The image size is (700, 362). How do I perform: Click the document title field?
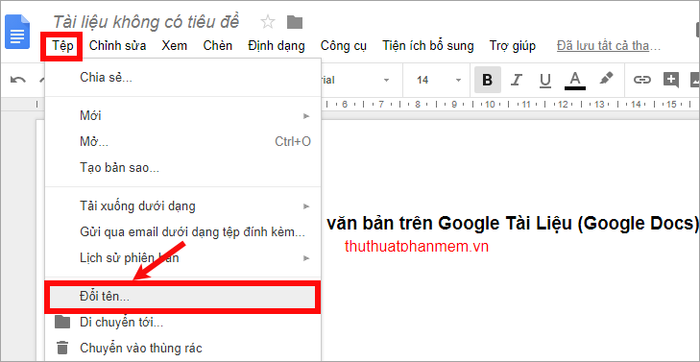[x=146, y=22]
